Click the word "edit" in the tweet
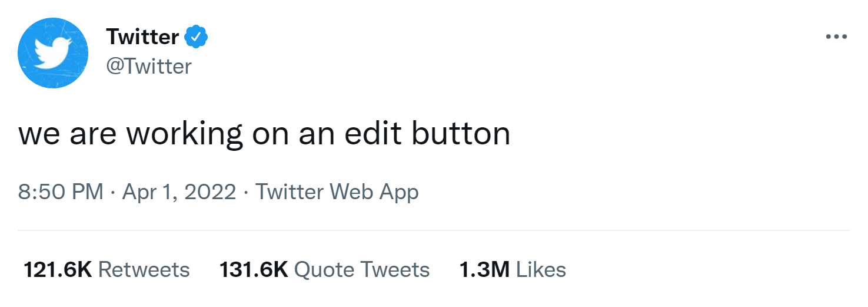This screenshot has height=307, width=868. (374, 134)
